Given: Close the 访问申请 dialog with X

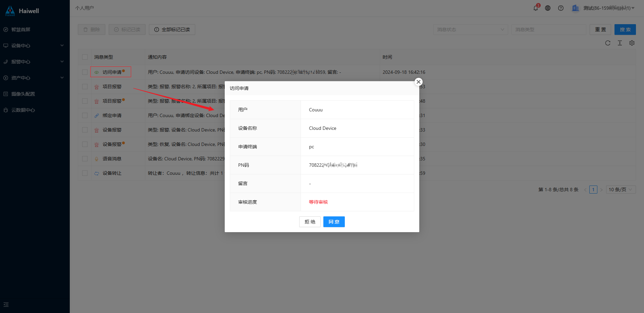Looking at the screenshot, I should [x=419, y=82].
